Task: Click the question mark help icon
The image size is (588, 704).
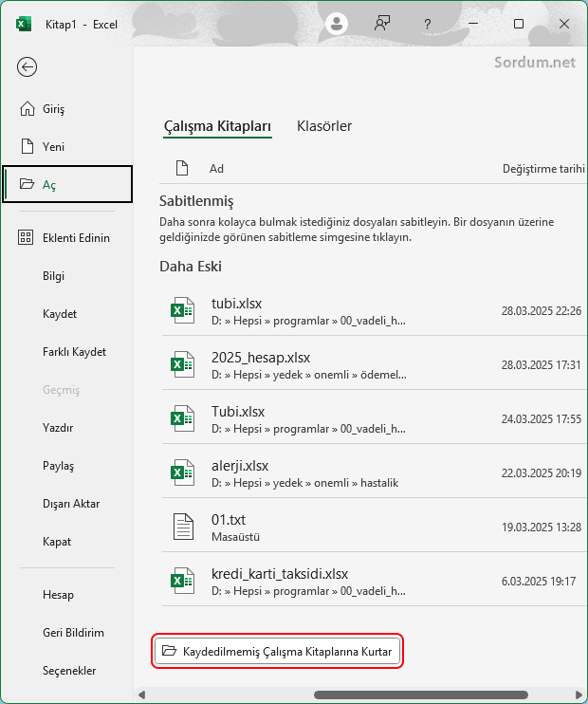Action: (x=428, y=25)
